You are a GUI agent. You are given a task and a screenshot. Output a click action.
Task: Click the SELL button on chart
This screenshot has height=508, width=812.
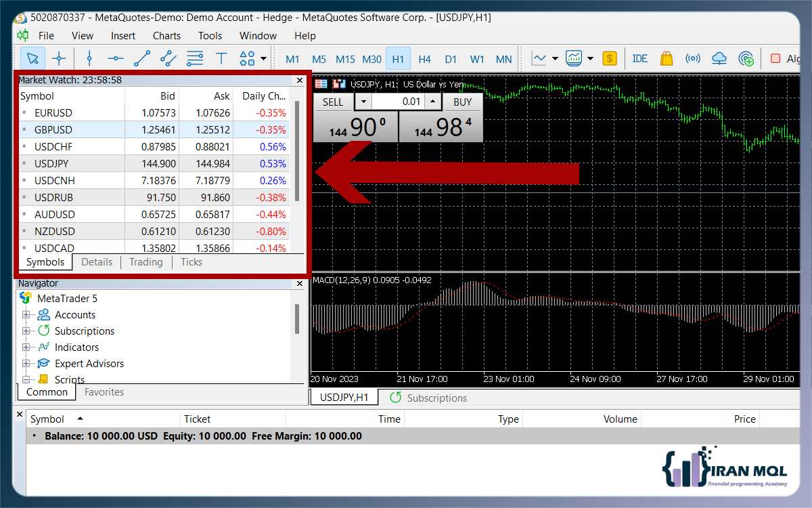click(x=333, y=102)
